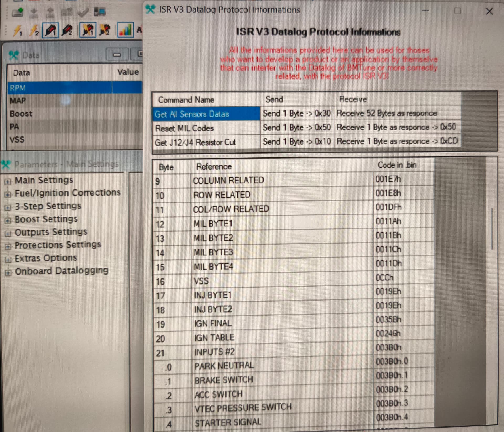Select the Get J12/J4 Resistor Cut row

pyautogui.click(x=195, y=143)
